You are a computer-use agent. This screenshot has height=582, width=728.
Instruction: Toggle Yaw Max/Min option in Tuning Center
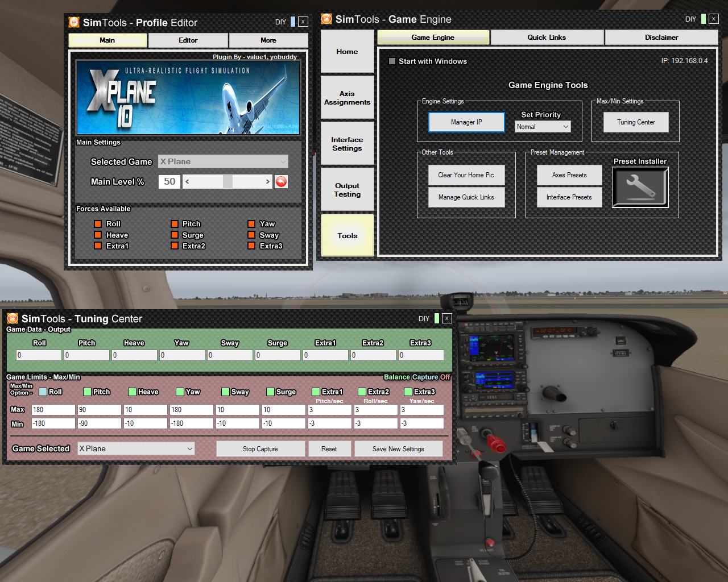[180, 392]
